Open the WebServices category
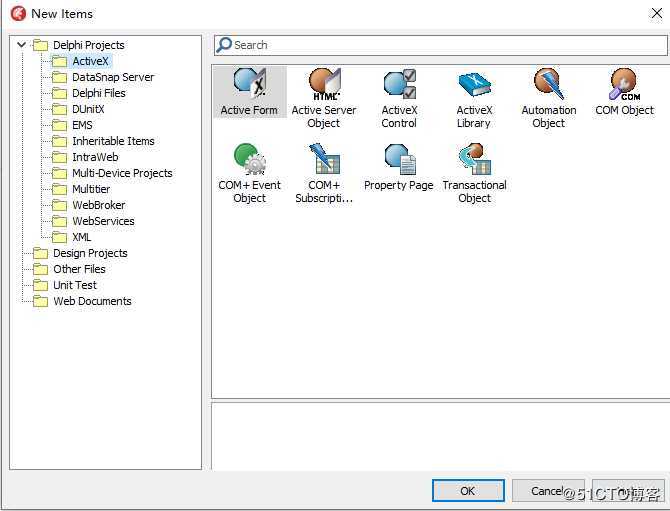The image size is (670, 511). [103, 221]
